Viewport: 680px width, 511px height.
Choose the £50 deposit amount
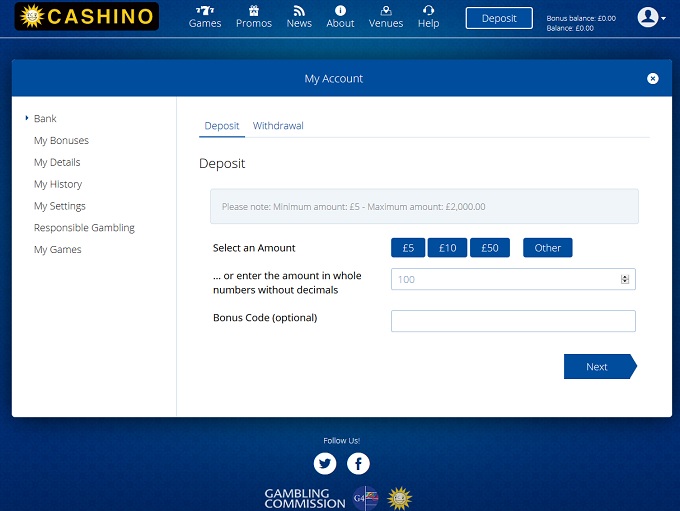(x=490, y=248)
